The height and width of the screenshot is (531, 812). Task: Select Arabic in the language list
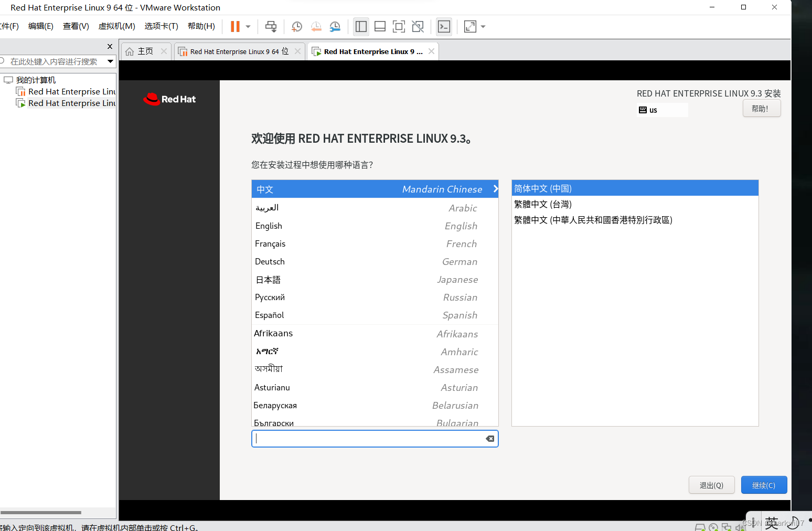click(375, 208)
